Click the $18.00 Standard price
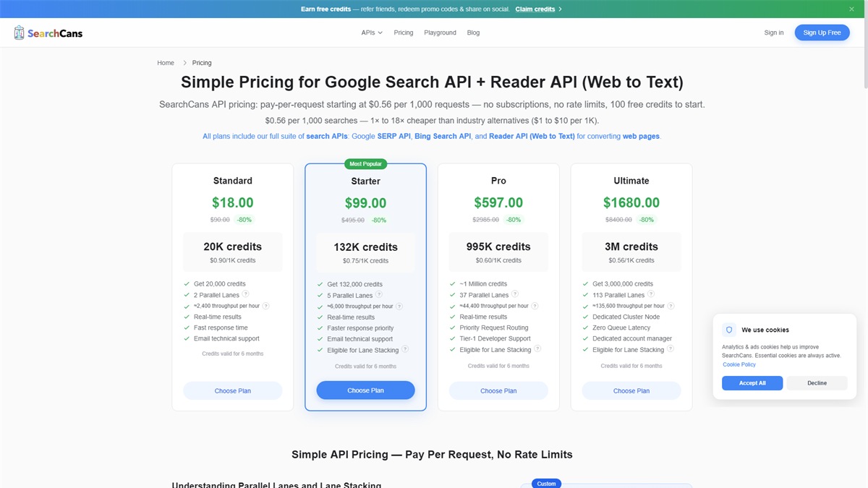 [x=233, y=203]
